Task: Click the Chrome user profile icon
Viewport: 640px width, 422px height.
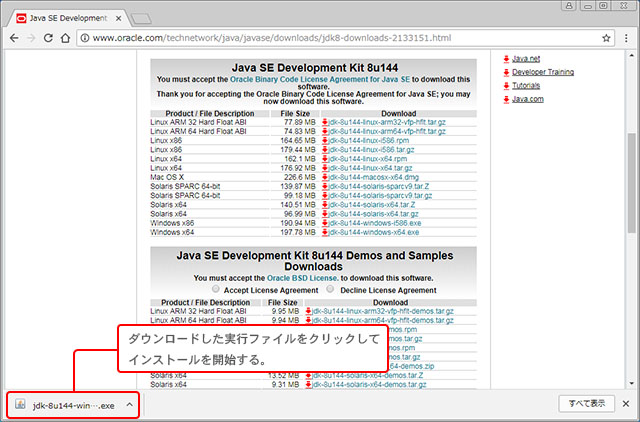Action: point(569,5)
